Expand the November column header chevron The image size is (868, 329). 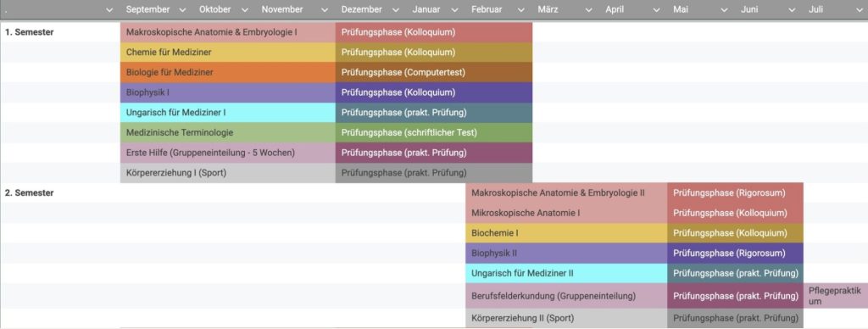325,10
